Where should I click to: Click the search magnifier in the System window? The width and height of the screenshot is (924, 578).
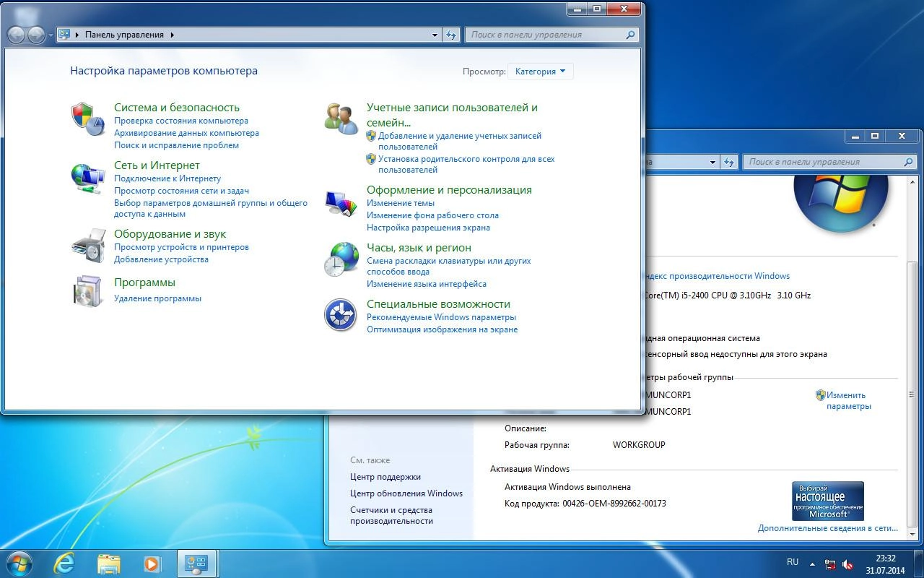pyautogui.click(x=908, y=162)
